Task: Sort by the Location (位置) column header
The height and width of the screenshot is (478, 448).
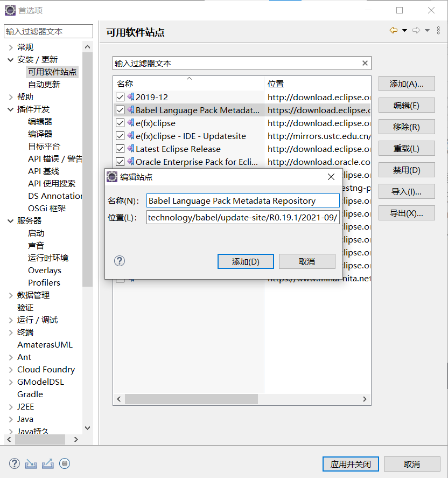Action: coord(317,84)
